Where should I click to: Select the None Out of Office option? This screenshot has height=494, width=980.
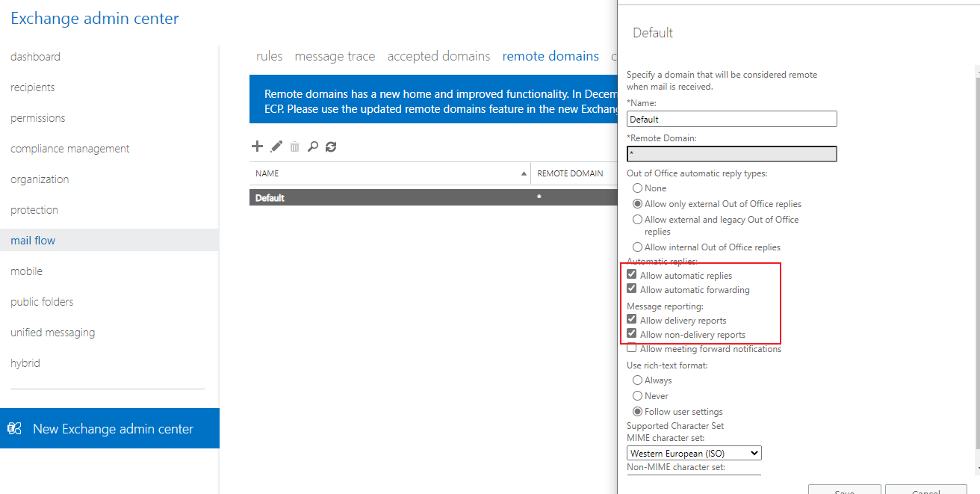(x=637, y=188)
